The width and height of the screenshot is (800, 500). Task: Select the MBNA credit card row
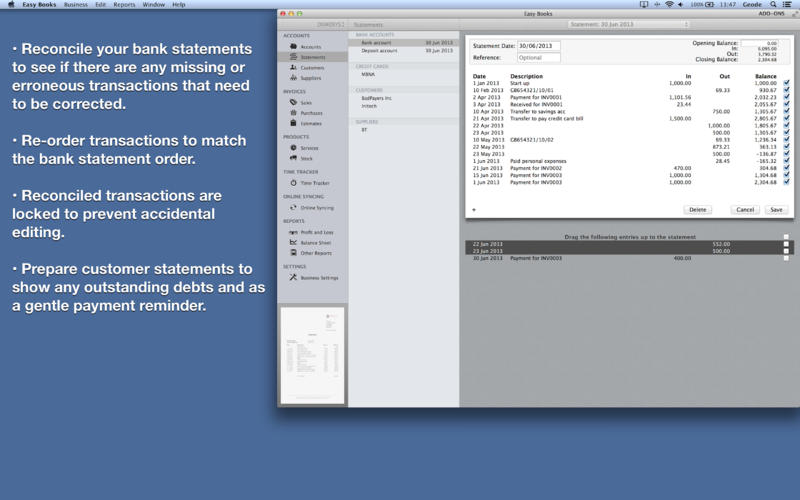[x=404, y=74]
